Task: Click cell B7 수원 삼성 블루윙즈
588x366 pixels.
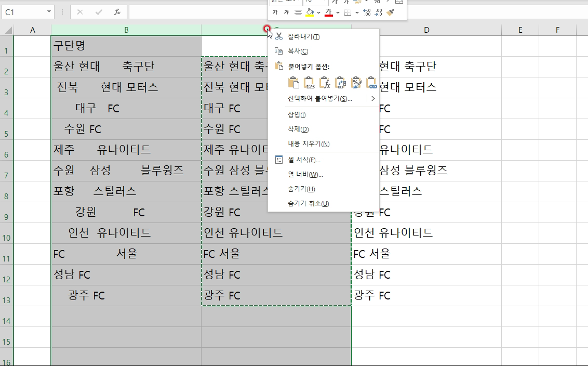Action: click(x=126, y=171)
